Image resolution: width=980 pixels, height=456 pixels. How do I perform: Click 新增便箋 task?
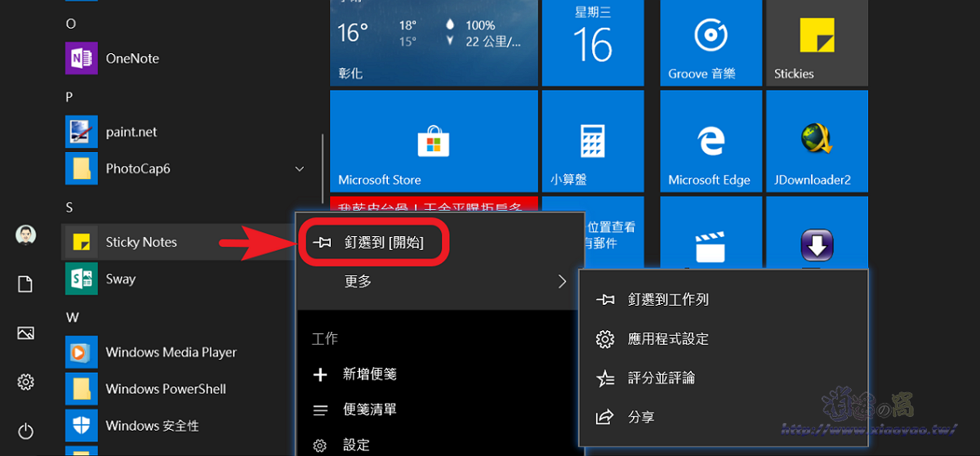pyautogui.click(x=440, y=374)
